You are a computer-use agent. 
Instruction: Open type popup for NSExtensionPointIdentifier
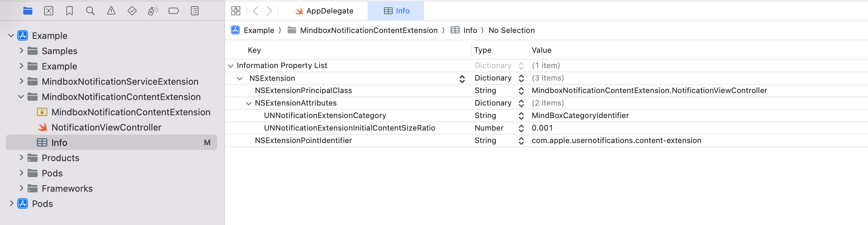(x=521, y=141)
